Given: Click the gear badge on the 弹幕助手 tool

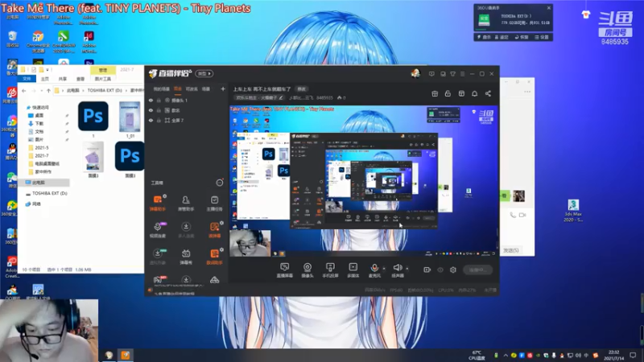Looking at the screenshot, I should point(164,196).
